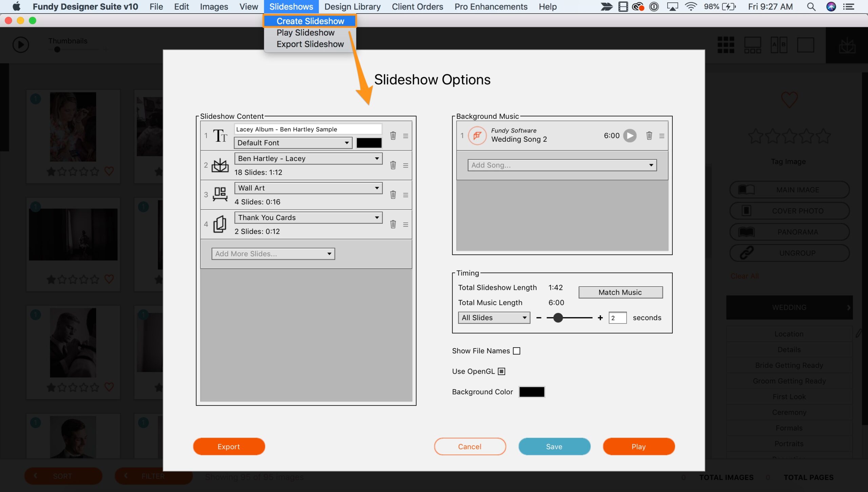Open the Client Orders menu
Viewport: 868px width, 492px height.
click(417, 7)
